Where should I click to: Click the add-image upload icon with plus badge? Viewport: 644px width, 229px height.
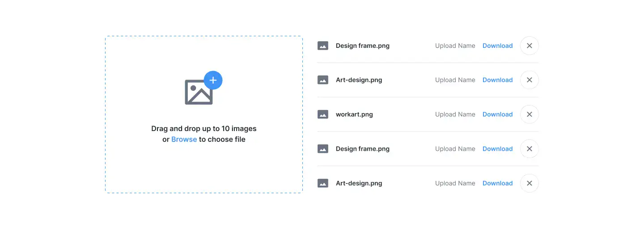pyautogui.click(x=203, y=88)
